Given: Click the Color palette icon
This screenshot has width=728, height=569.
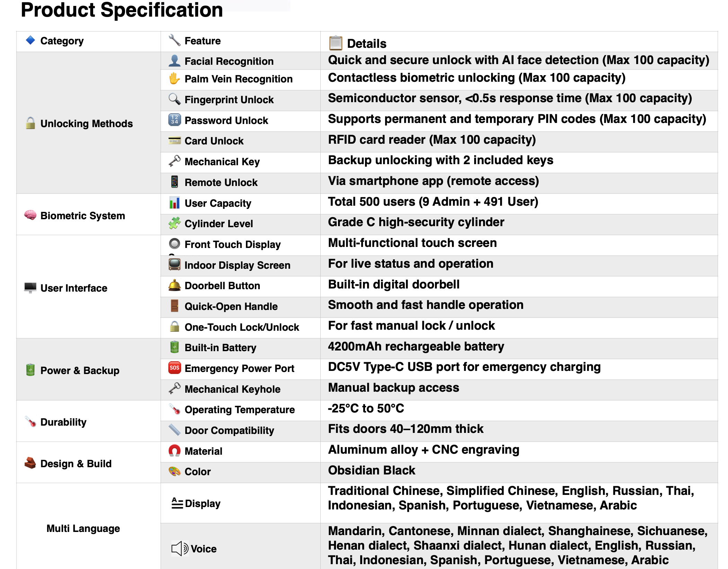Looking at the screenshot, I should (x=174, y=471).
